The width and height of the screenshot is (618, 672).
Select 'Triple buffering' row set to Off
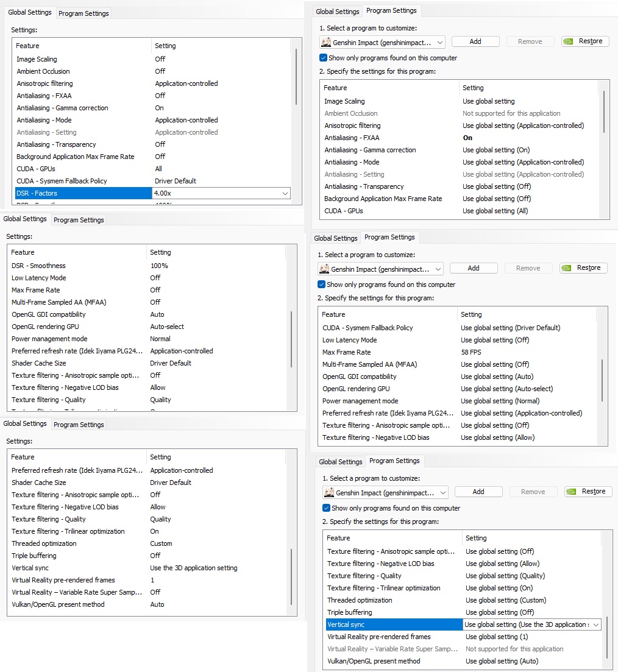[x=148, y=556]
